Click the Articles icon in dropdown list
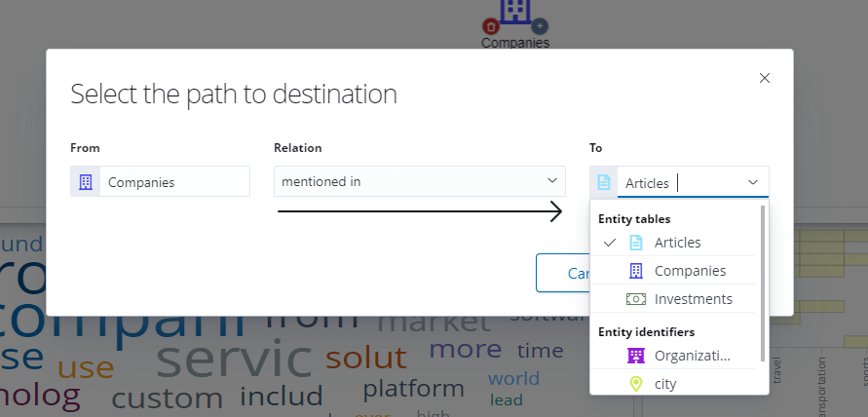 coord(636,243)
